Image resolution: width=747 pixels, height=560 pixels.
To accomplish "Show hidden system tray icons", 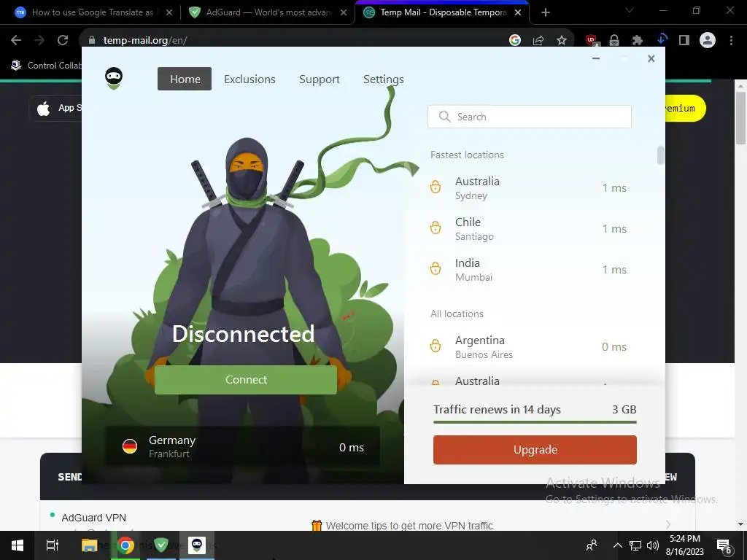I will pyautogui.click(x=617, y=545).
